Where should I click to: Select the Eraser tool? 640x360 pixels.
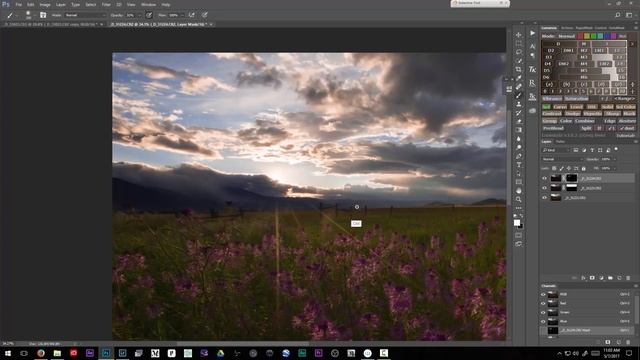(x=518, y=121)
